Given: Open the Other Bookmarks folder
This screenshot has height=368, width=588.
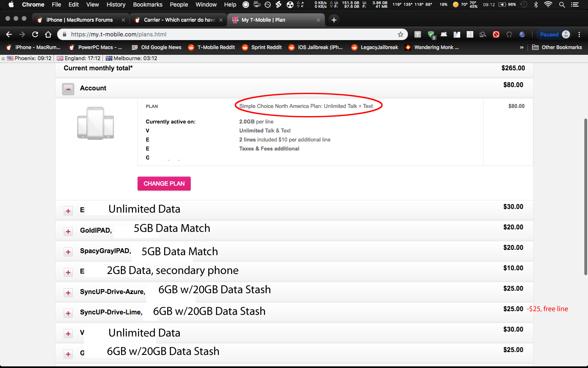Looking at the screenshot, I should point(557,47).
